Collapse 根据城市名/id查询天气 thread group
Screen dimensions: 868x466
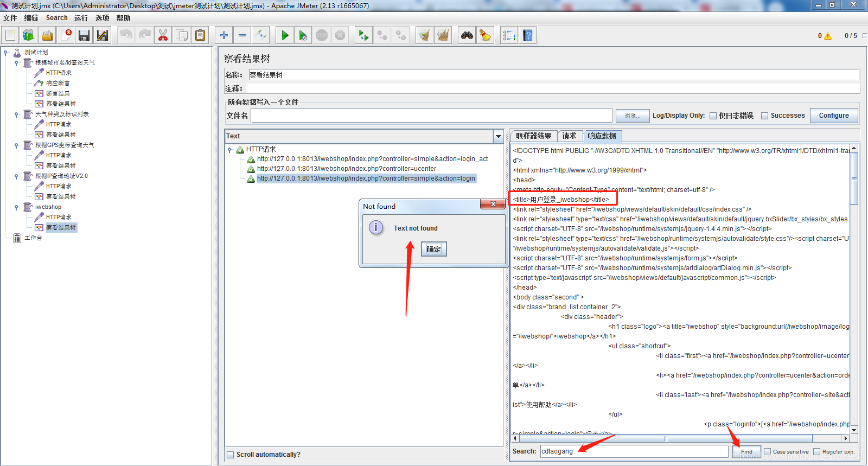pos(17,63)
